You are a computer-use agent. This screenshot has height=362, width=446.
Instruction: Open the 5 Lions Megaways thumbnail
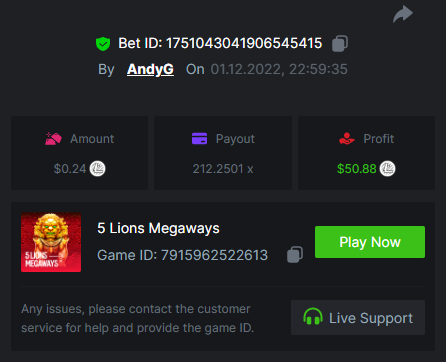(x=51, y=242)
